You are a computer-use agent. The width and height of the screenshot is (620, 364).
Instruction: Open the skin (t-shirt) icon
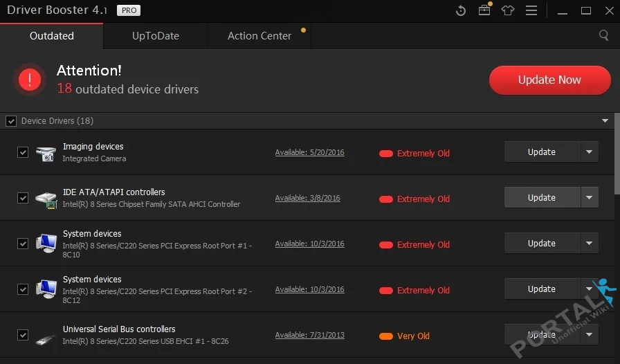[508, 10]
